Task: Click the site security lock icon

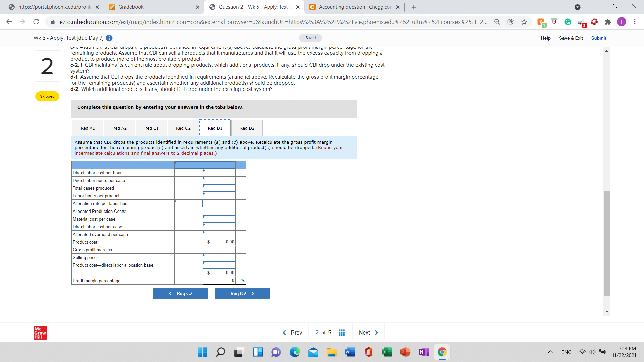Action: pyautogui.click(x=53, y=22)
